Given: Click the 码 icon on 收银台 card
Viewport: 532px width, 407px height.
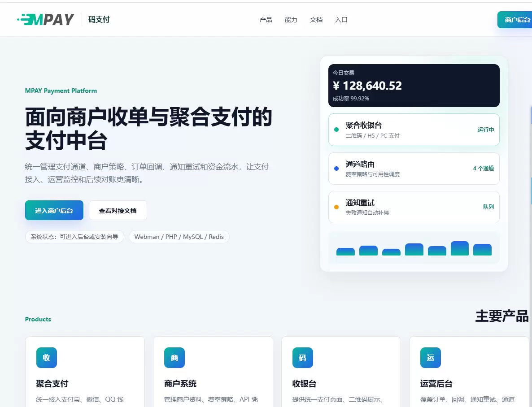Looking at the screenshot, I should 303,358.
